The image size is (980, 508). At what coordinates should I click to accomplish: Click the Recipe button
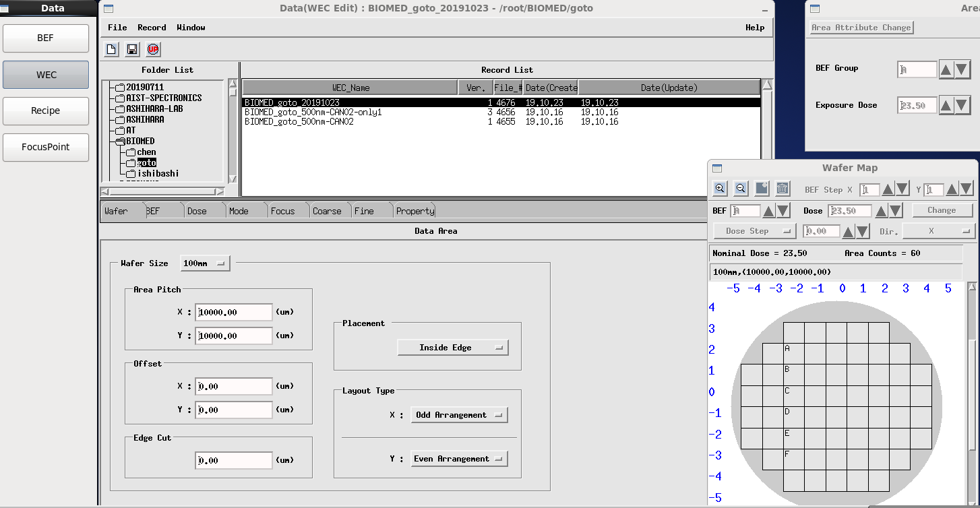coord(46,110)
